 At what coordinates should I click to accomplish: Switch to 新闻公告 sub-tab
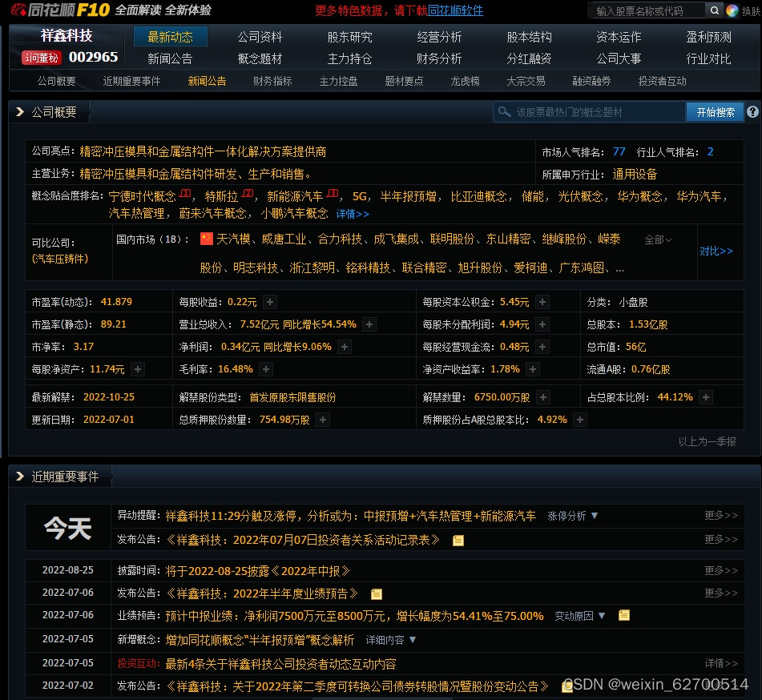coord(207,81)
